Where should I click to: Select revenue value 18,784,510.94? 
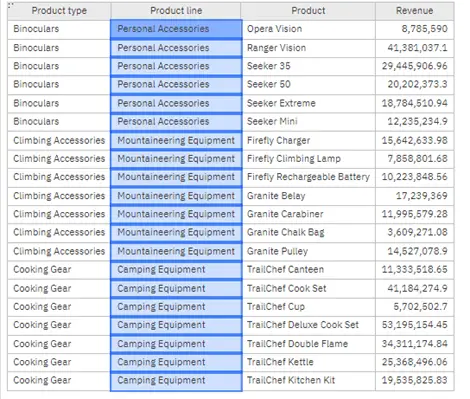tap(415, 103)
